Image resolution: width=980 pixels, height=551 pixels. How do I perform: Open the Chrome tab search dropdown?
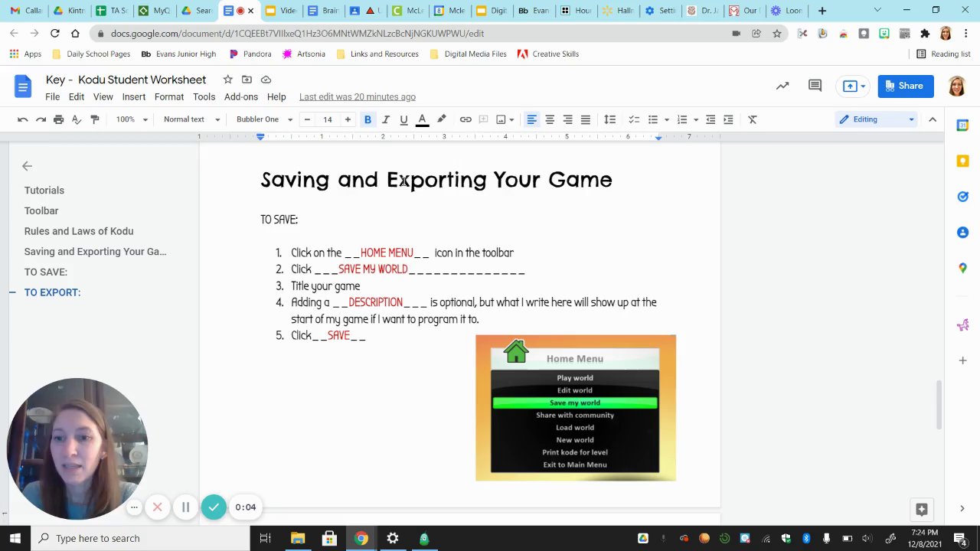(x=877, y=11)
